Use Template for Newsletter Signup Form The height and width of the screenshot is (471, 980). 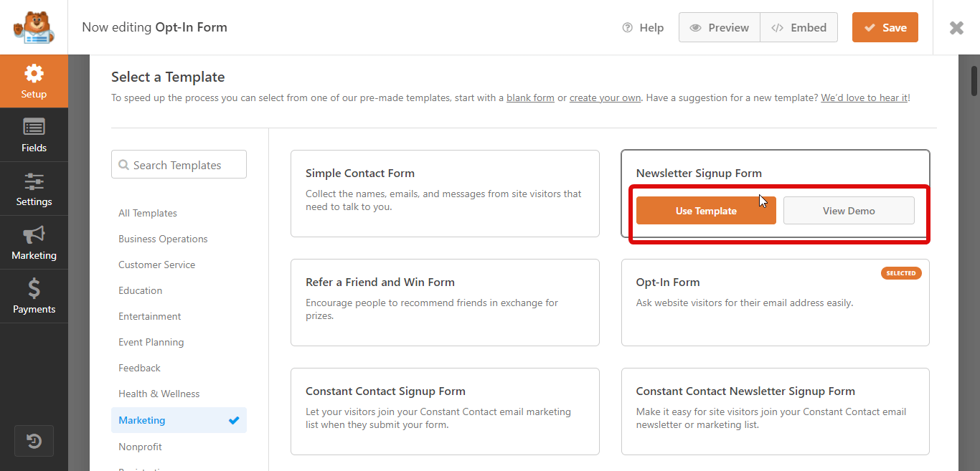705,210
